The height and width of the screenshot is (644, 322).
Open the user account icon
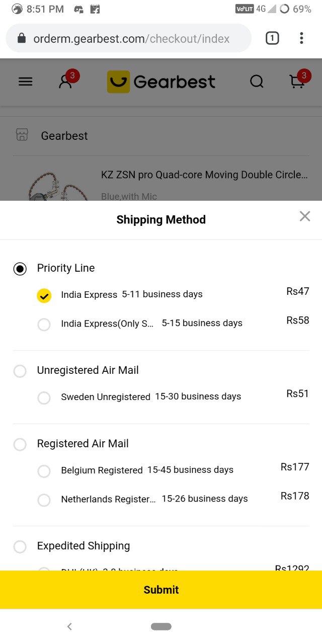click(65, 82)
